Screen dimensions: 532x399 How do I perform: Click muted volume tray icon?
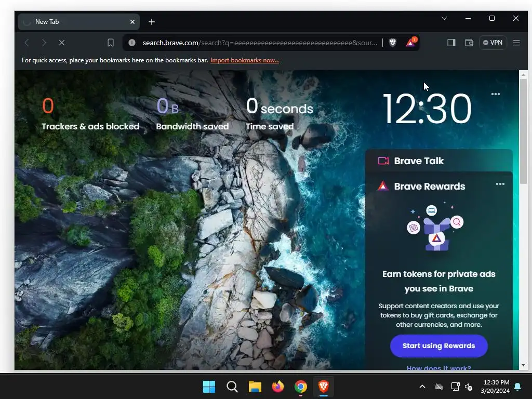[x=469, y=387]
